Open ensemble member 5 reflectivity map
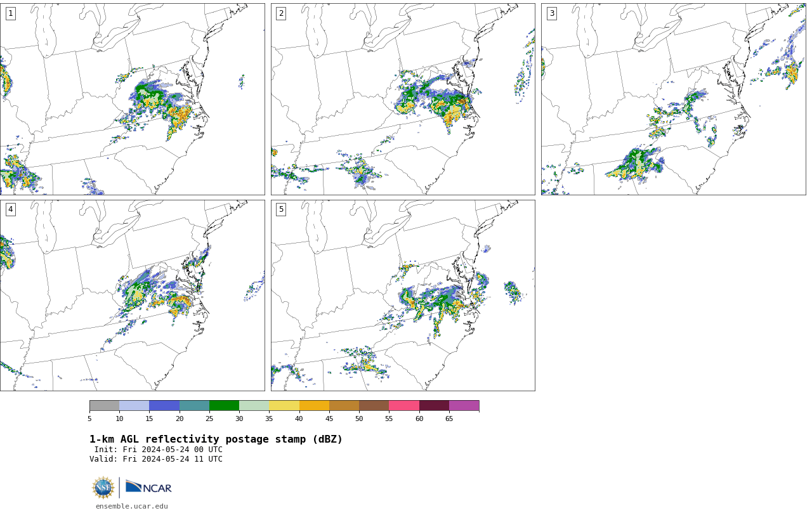812x513 pixels. click(x=403, y=295)
